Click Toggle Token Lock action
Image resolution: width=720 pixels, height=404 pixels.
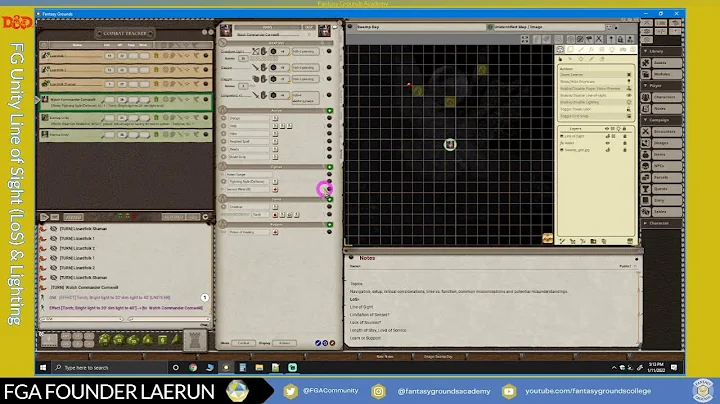click(595, 109)
